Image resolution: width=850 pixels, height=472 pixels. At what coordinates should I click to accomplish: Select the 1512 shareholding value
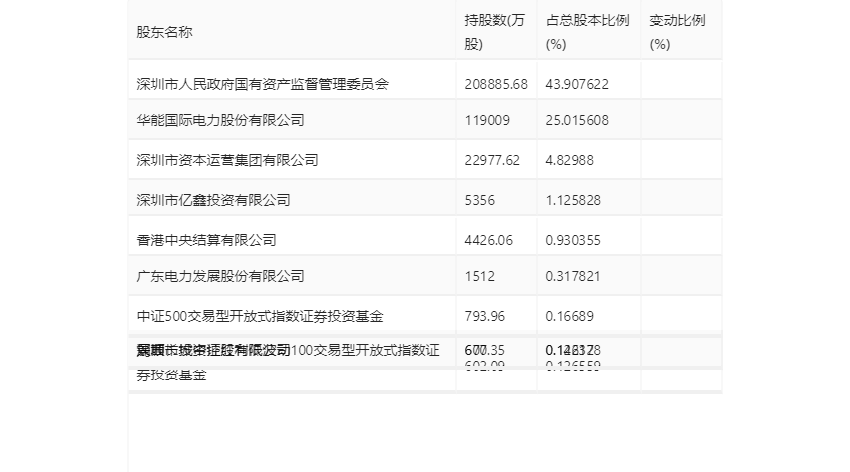[479, 276]
